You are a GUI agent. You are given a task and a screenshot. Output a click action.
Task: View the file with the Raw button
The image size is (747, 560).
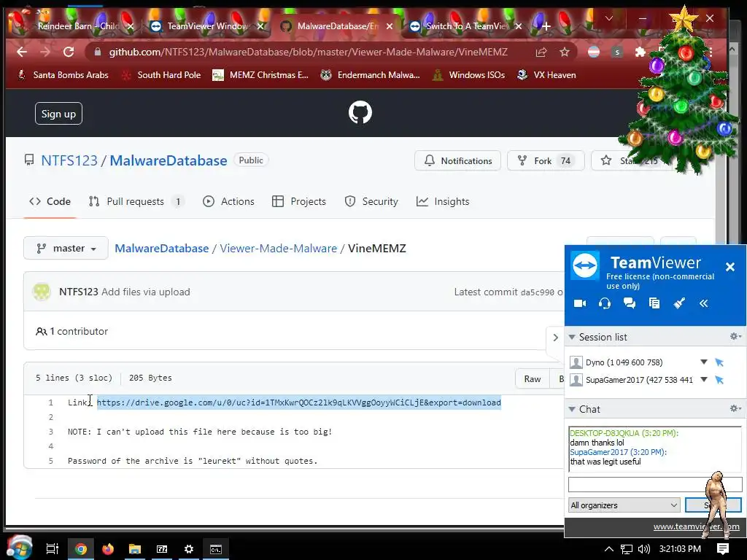point(533,379)
